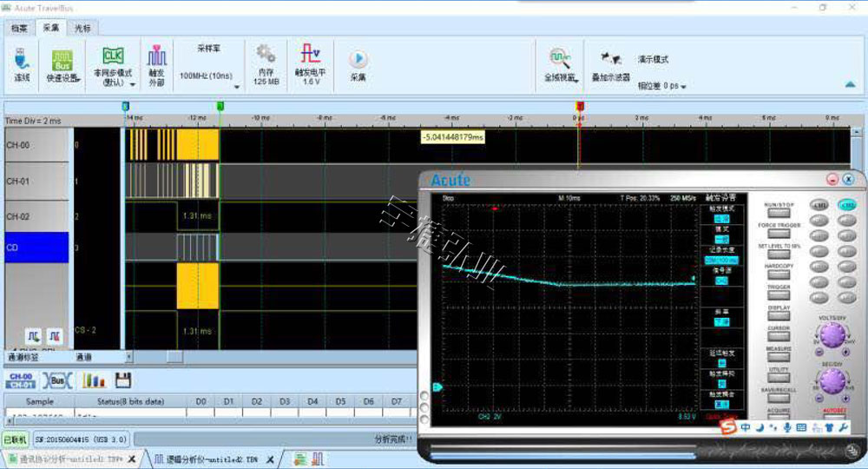
Task: Click the RUN/STOP button on oscilloscope
Action: coord(779,213)
